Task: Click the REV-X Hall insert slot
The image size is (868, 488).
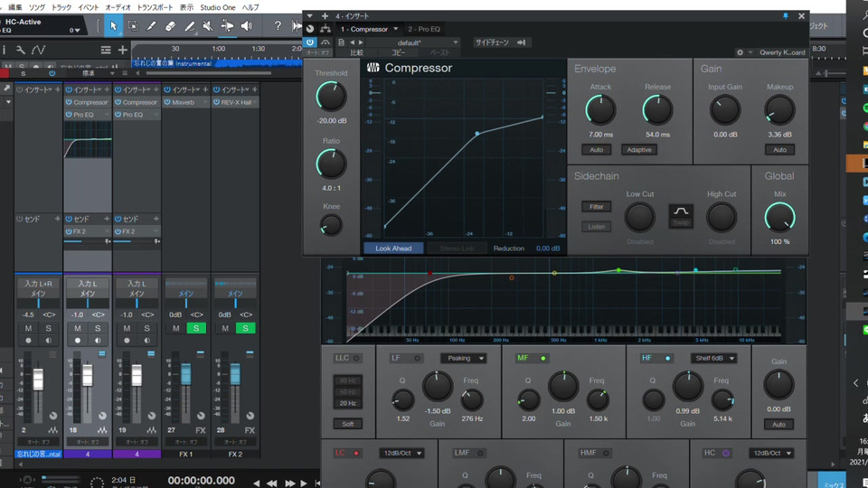Action: [x=236, y=102]
